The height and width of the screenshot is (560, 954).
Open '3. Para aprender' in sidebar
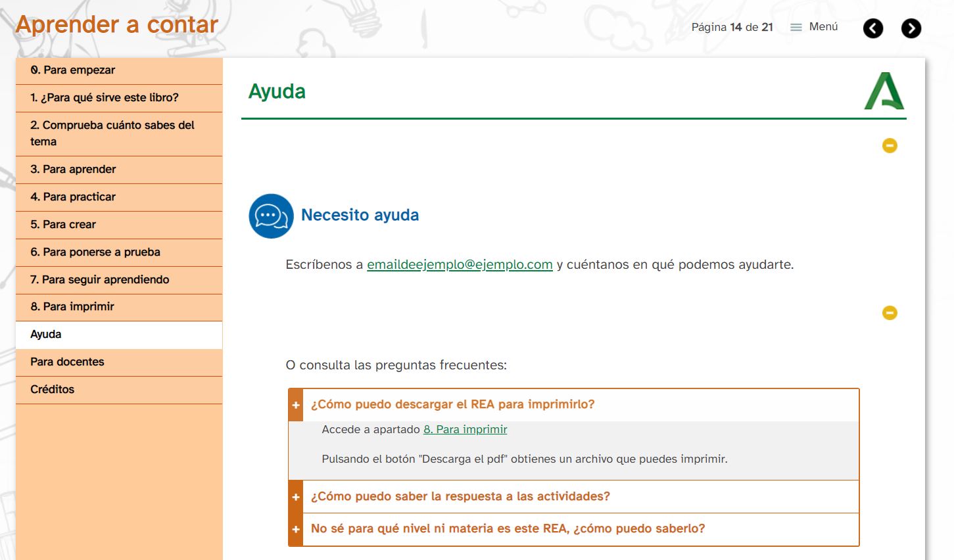click(x=73, y=169)
